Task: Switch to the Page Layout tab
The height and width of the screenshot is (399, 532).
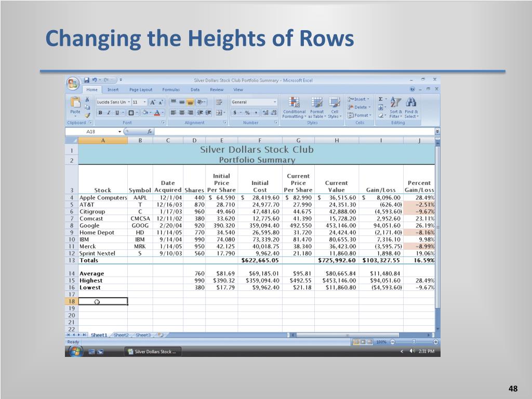Action: pyautogui.click(x=141, y=89)
